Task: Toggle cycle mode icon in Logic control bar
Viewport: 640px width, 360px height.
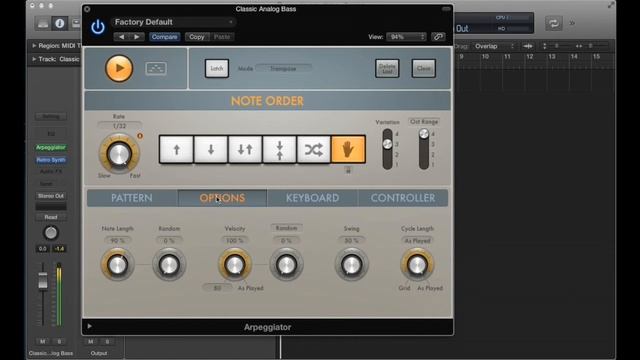Action: [x=553, y=23]
